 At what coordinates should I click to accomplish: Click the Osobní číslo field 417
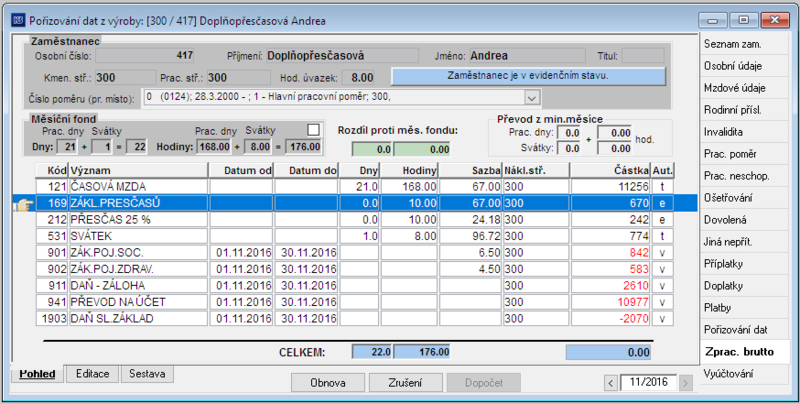click(145, 56)
